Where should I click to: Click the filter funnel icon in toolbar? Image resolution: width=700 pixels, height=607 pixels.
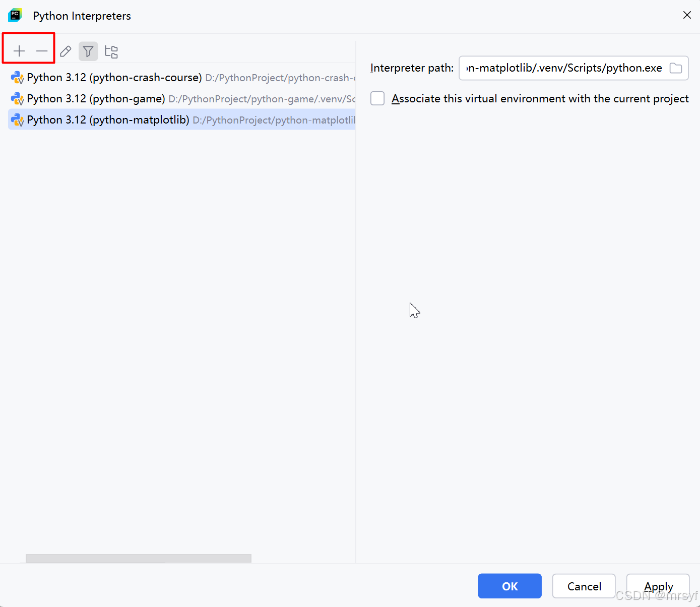88,51
